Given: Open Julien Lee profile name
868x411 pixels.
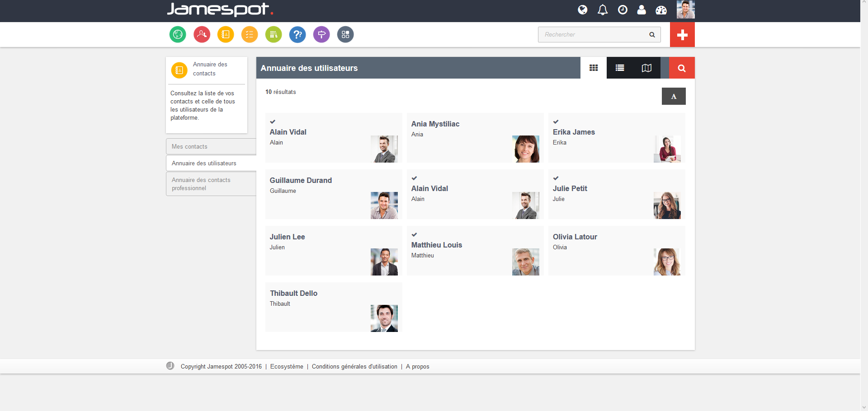Looking at the screenshot, I should click(287, 237).
